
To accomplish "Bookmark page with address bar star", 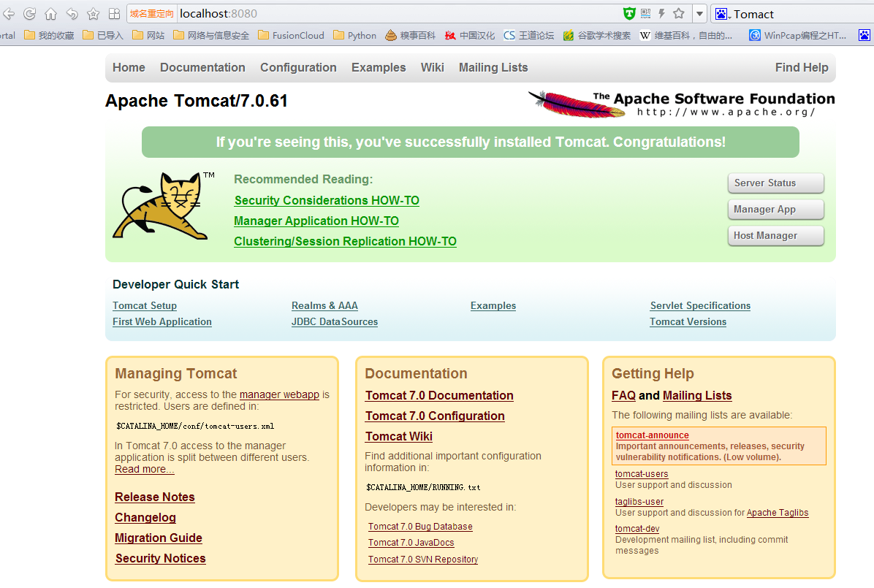I will 678,13.
